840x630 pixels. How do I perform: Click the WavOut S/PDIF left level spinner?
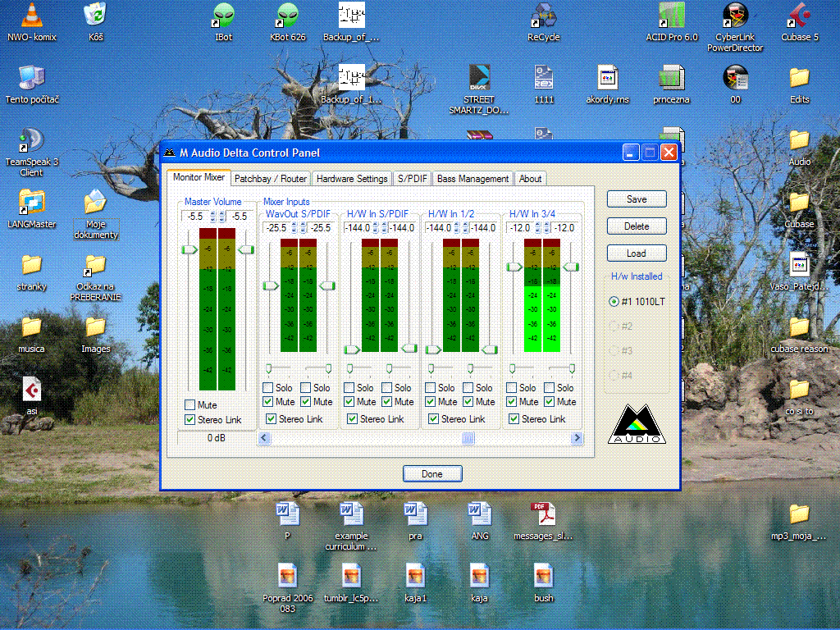tap(294, 228)
